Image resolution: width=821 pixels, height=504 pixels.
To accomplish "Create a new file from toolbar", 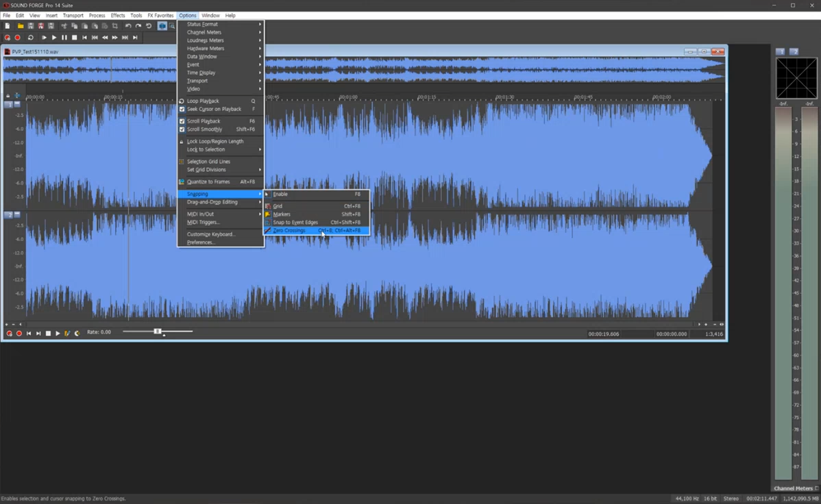I will [x=8, y=25].
